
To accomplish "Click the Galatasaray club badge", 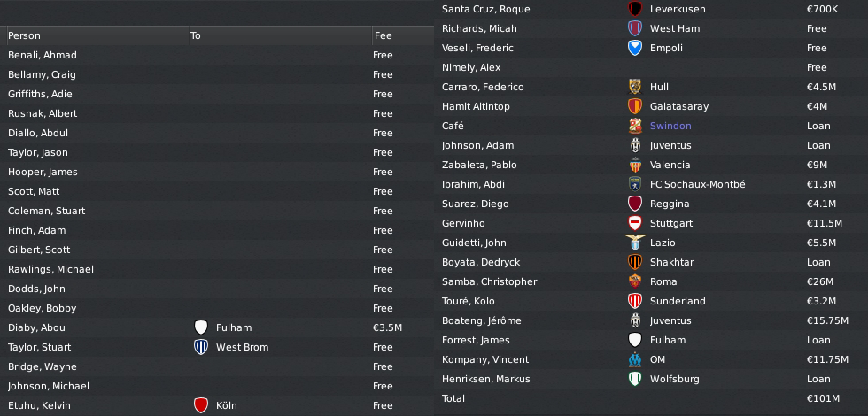I will tap(634, 106).
